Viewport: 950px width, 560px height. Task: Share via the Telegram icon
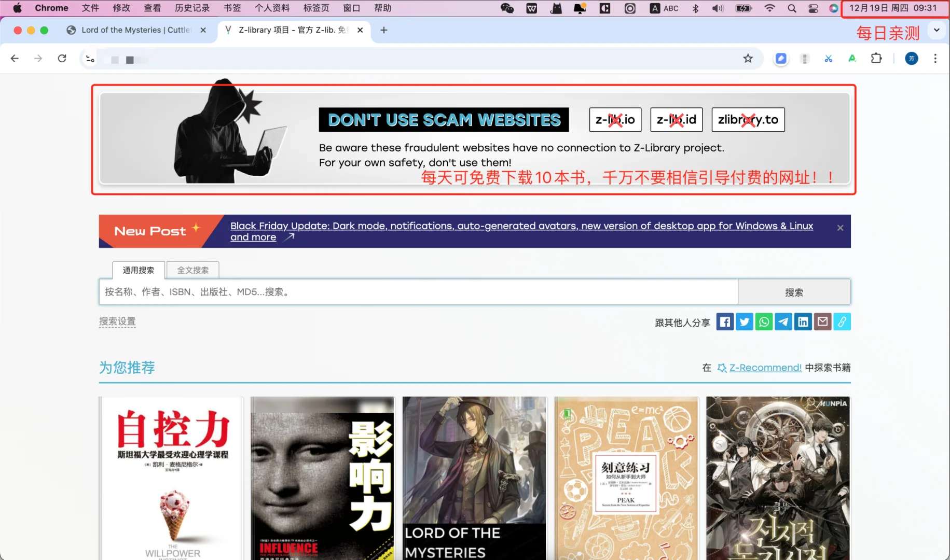(783, 322)
